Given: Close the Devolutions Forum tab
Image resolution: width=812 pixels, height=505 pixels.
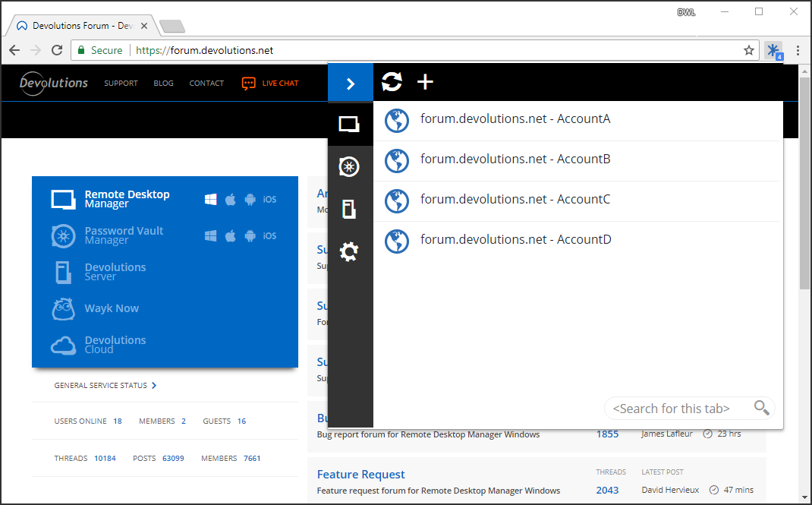Looking at the screenshot, I should pos(144,26).
